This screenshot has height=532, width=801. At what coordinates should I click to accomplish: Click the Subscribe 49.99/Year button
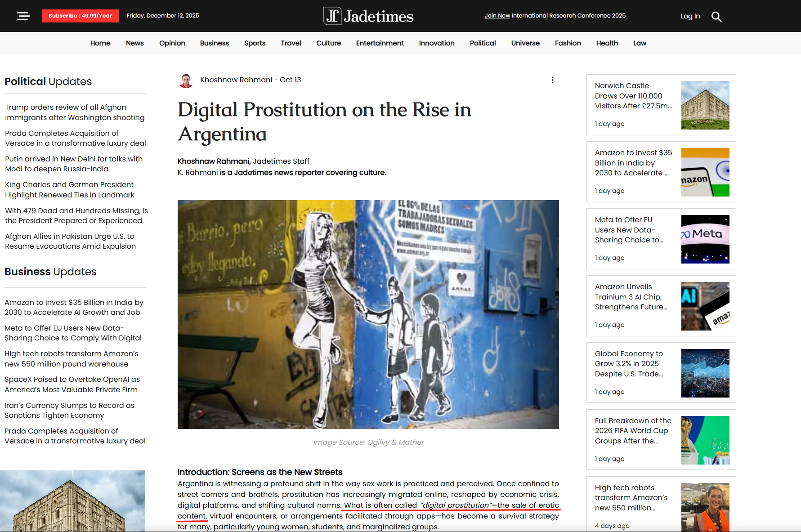(81, 16)
